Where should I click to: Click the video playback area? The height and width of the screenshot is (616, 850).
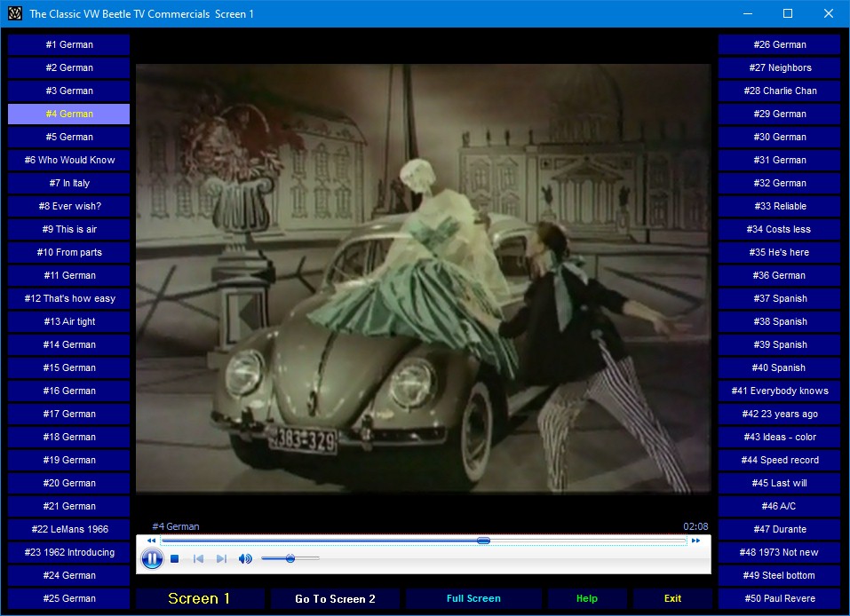(x=424, y=279)
